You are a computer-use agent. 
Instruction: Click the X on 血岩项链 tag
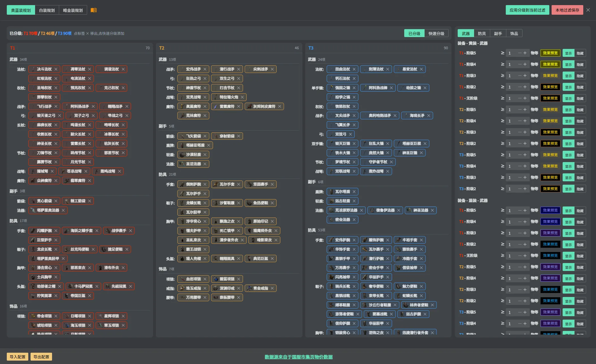[x=205, y=279]
